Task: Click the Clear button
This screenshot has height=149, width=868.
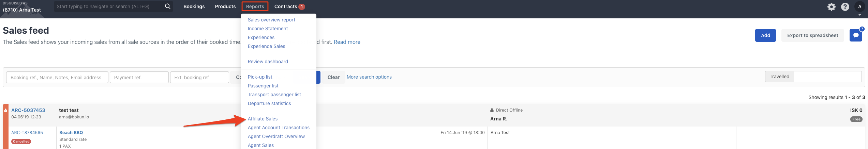Action: point(333,77)
